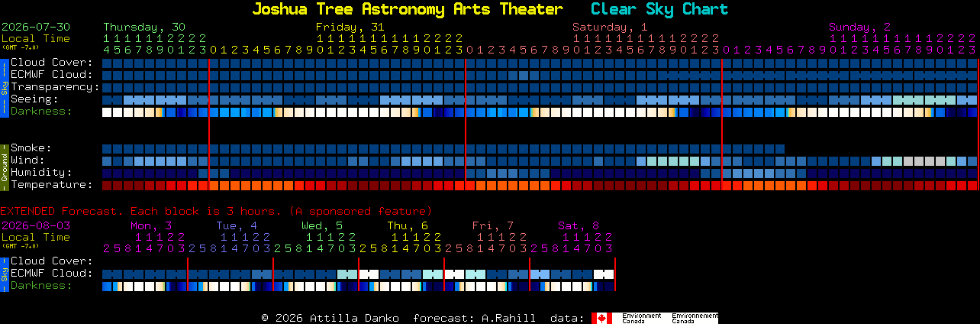Click the © 2026 Attilla Danko credit
The image size is (980, 324).
click(x=330, y=318)
